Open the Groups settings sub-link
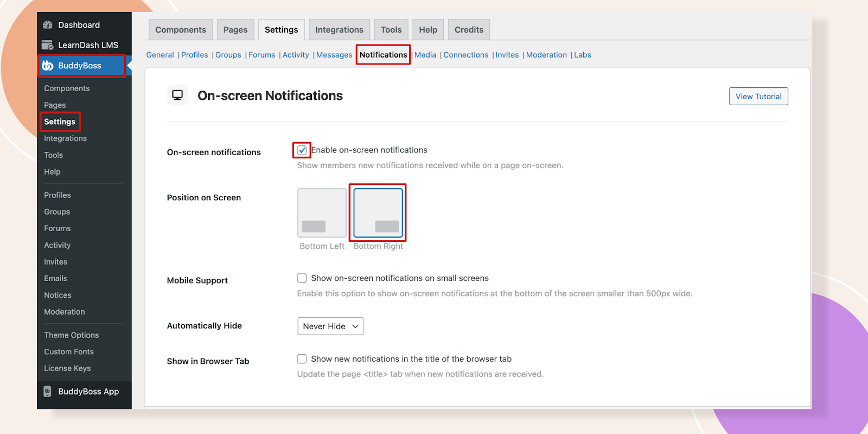The image size is (868, 434). click(228, 55)
